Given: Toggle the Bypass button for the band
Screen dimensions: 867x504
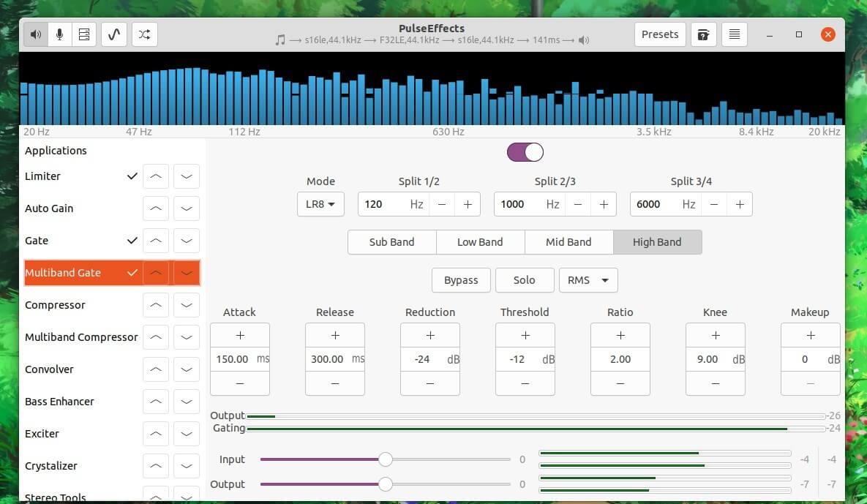Looking at the screenshot, I should coord(461,280).
